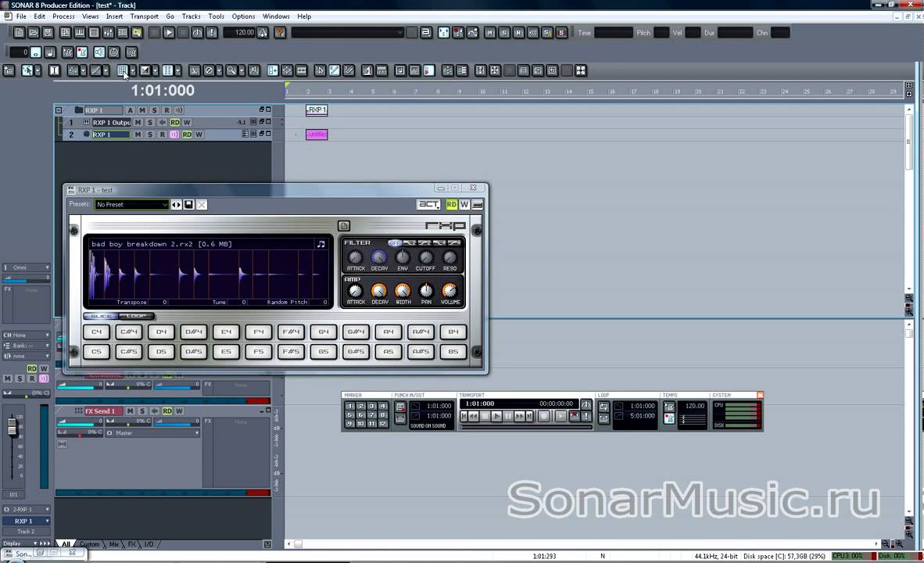Open the Piano Roll view icon
Viewport: 924px width, 563px height.
[80, 32]
